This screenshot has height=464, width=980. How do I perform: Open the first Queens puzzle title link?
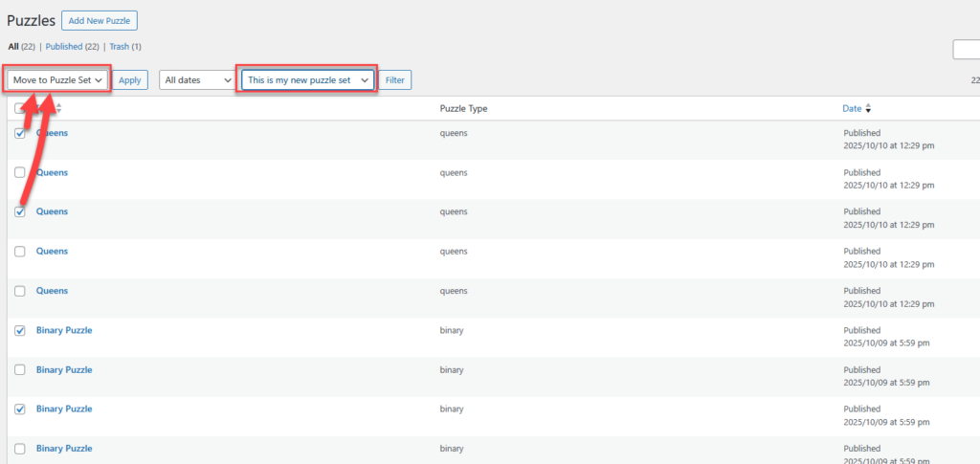pos(52,133)
